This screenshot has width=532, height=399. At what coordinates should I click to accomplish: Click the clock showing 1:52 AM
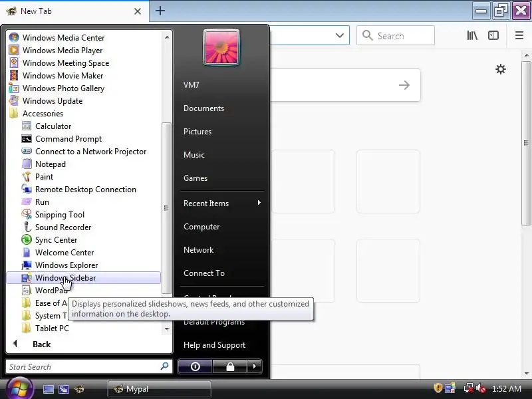click(x=507, y=388)
